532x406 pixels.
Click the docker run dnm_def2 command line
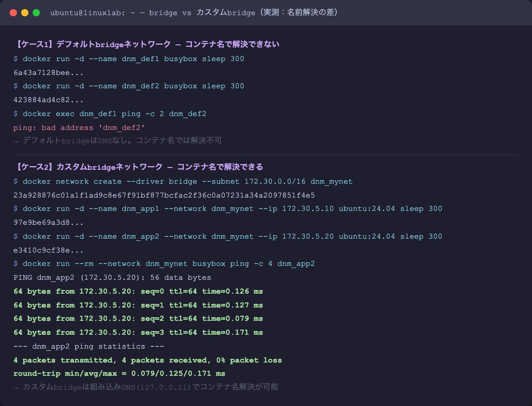(129, 86)
